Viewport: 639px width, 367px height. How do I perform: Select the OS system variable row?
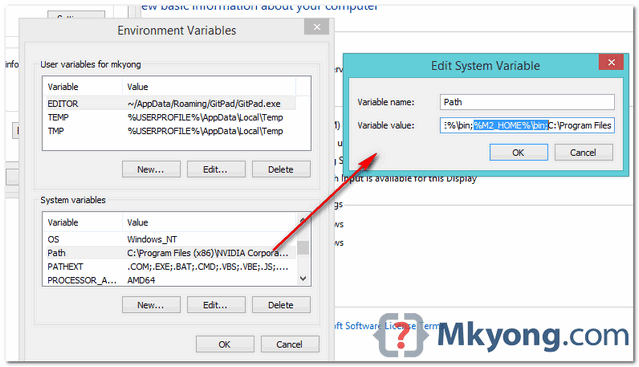tap(170, 239)
